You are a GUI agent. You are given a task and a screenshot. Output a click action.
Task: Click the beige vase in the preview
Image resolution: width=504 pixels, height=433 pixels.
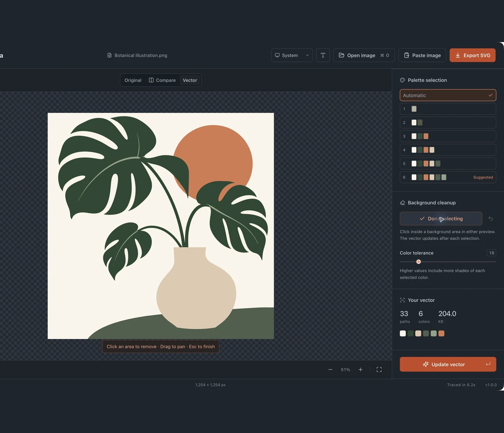(x=196, y=291)
